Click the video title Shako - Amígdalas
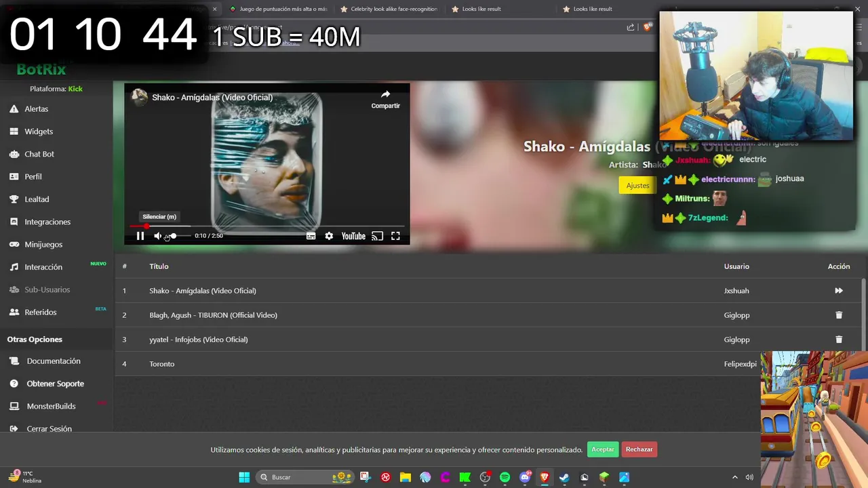Screen dimensions: 868x488 [x=212, y=98]
